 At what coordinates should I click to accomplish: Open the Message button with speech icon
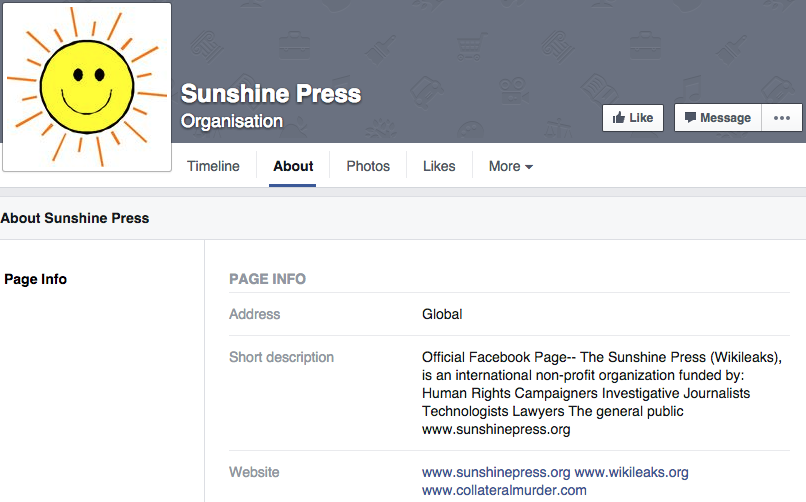(x=717, y=118)
